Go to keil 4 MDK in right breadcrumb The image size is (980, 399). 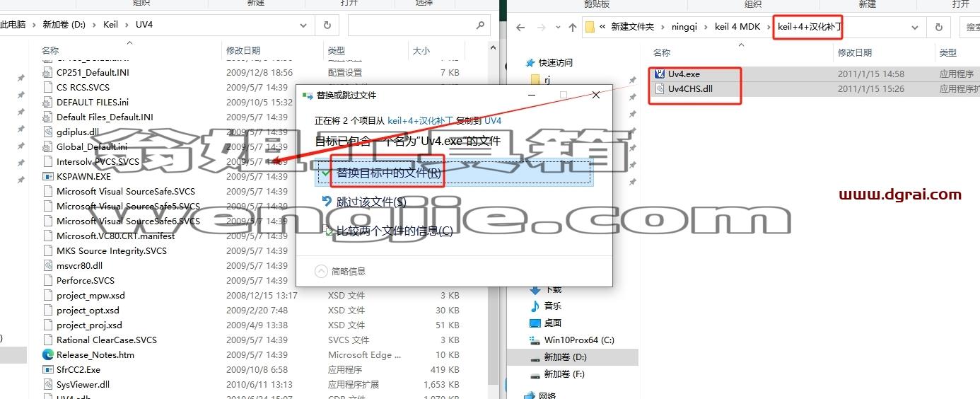(x=736, y=27)
